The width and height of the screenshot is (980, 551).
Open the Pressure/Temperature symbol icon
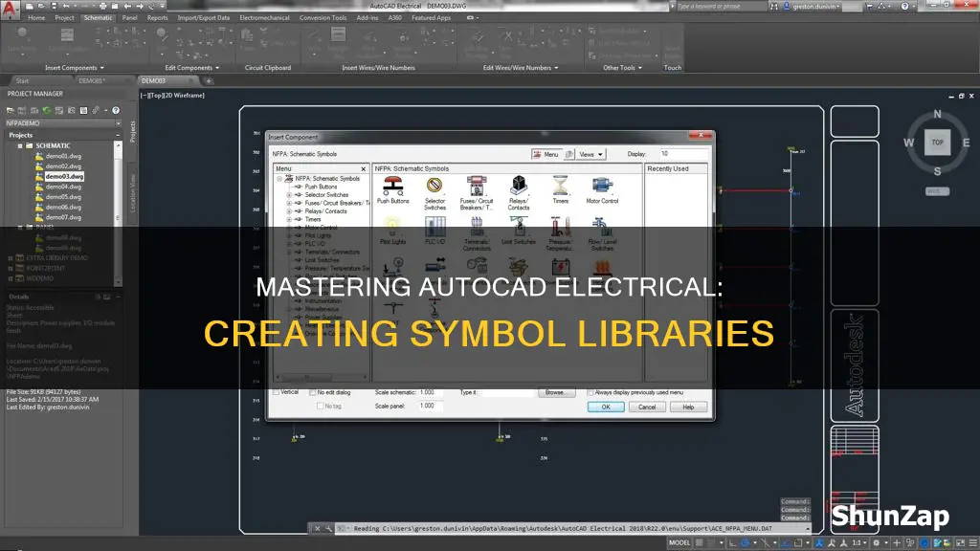[x=560, y=227]
